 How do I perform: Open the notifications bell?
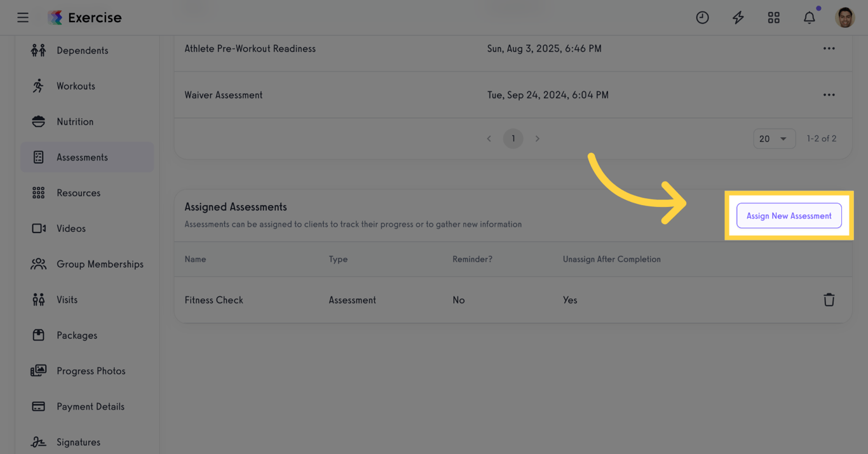809,17
